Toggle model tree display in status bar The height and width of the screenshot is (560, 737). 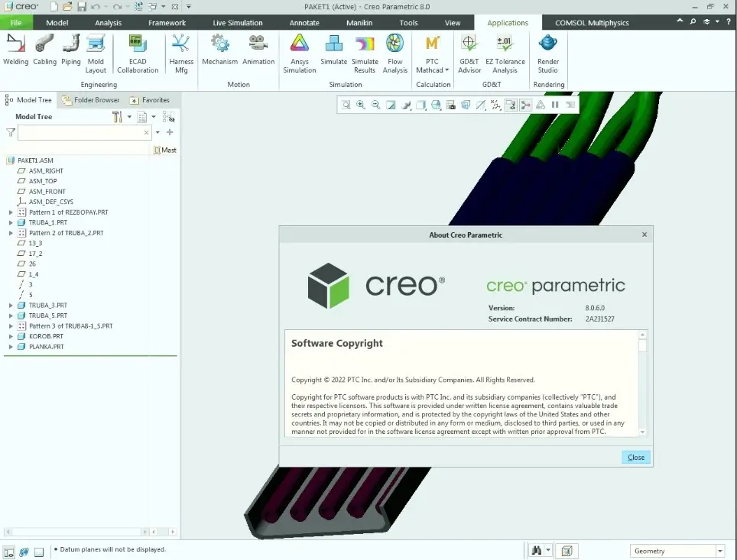click(x=9, y=552)
